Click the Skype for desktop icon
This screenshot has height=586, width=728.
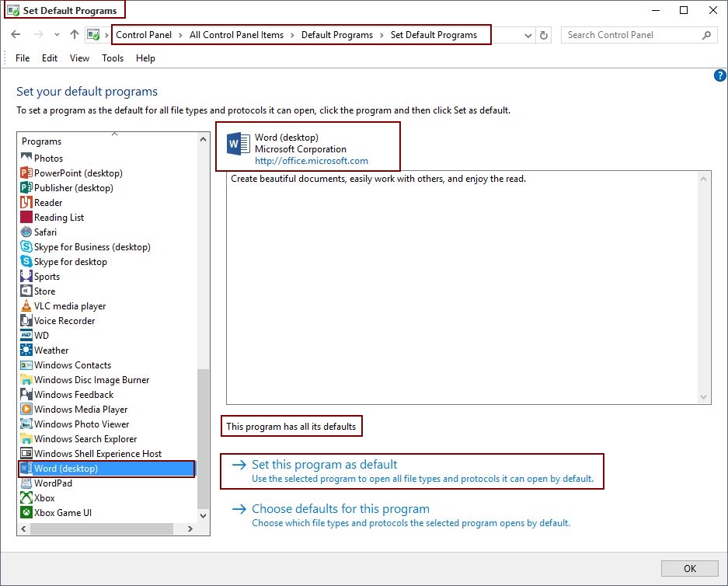[x=26, y=261]
